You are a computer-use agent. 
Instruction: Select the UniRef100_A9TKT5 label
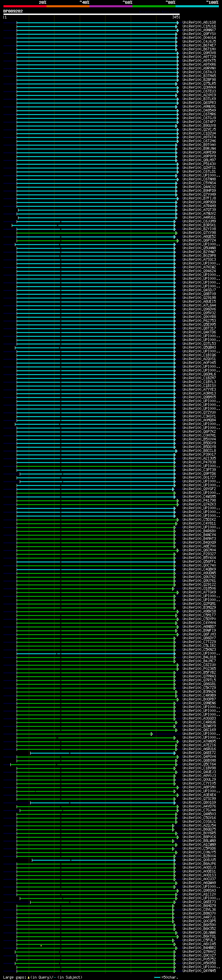click(199, 60)
